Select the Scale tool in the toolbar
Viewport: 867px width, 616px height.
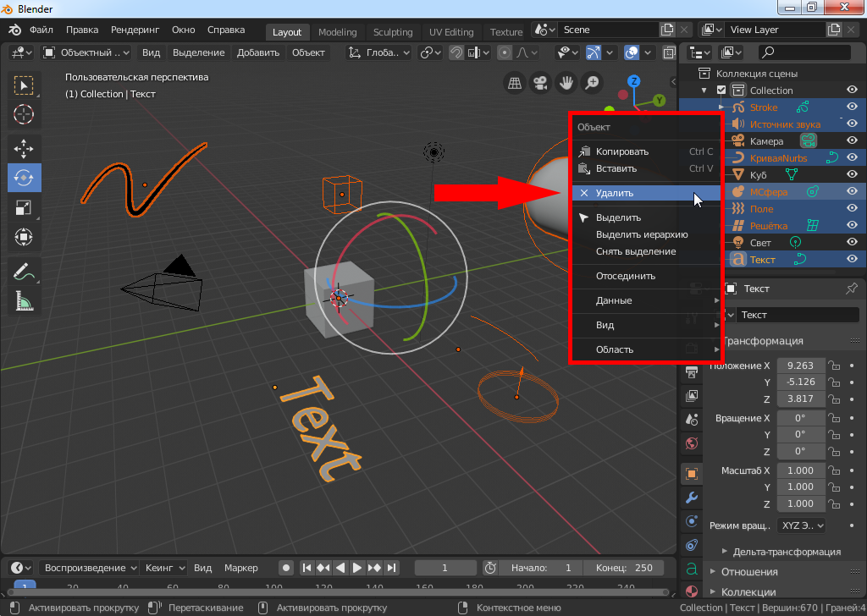click(24, 207)
